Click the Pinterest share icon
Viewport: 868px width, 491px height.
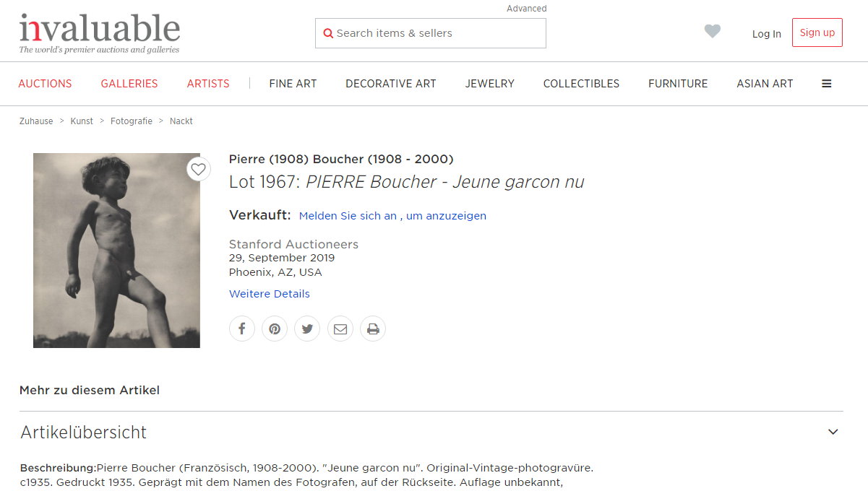(275, 329)
